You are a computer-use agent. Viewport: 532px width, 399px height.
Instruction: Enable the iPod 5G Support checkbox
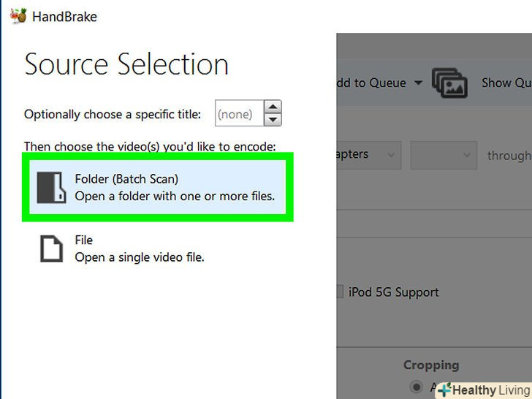(x=339, y=292)
